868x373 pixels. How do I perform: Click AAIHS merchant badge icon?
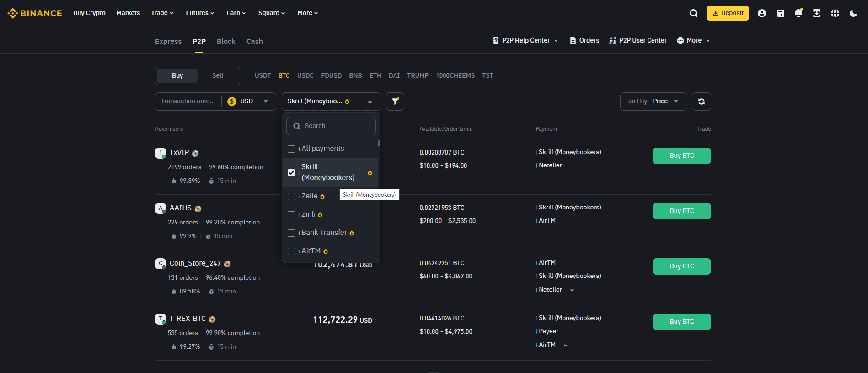click(x=198, y=209)
